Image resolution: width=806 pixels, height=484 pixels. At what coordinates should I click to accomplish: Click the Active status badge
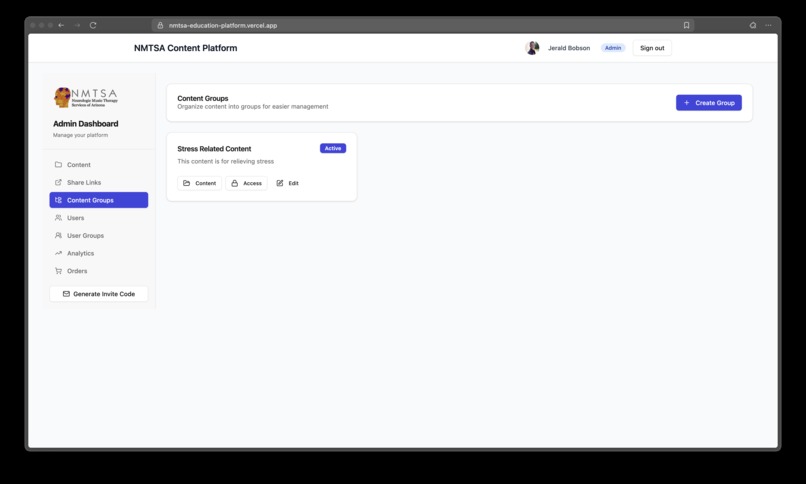[333, 148]
